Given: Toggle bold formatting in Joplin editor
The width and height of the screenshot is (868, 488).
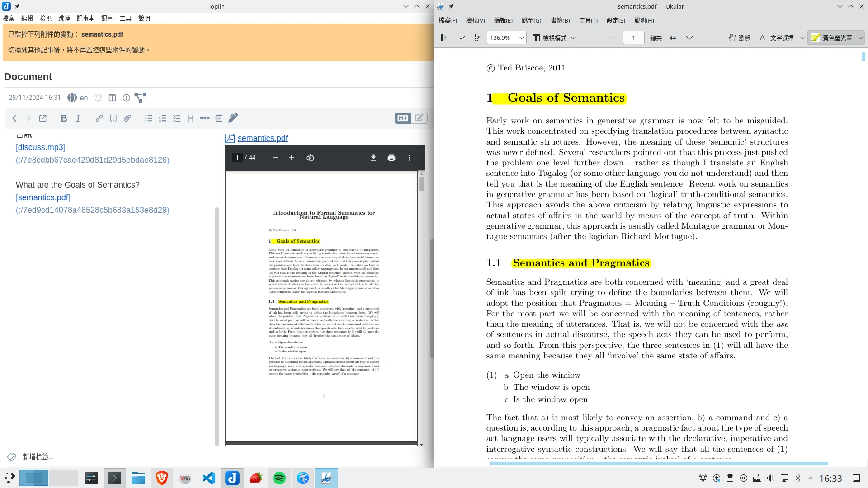Looking at the screenshot, I should 64,118.
